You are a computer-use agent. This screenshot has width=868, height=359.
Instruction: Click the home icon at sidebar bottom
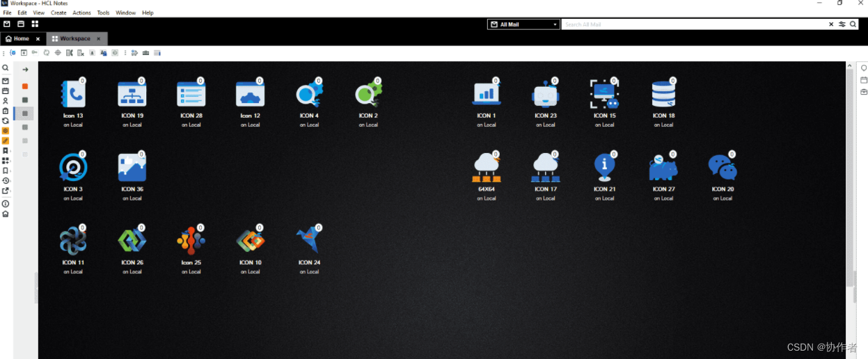pos(6,214)
